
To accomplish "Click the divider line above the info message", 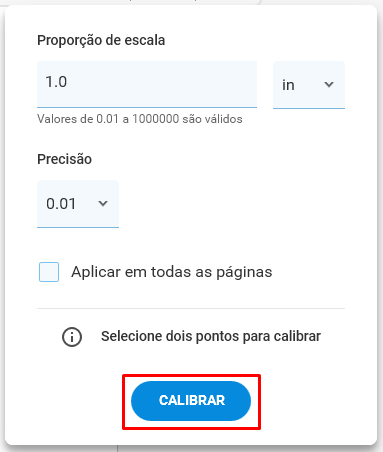I will pos(191,309).
